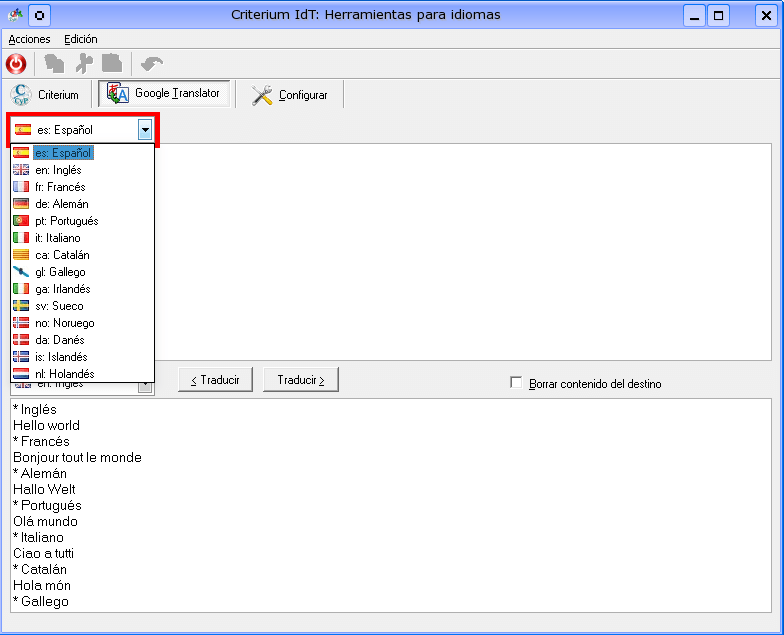Click the undo arrow toolbar icon
784x635 pixels.
click(x=152, y=64)
